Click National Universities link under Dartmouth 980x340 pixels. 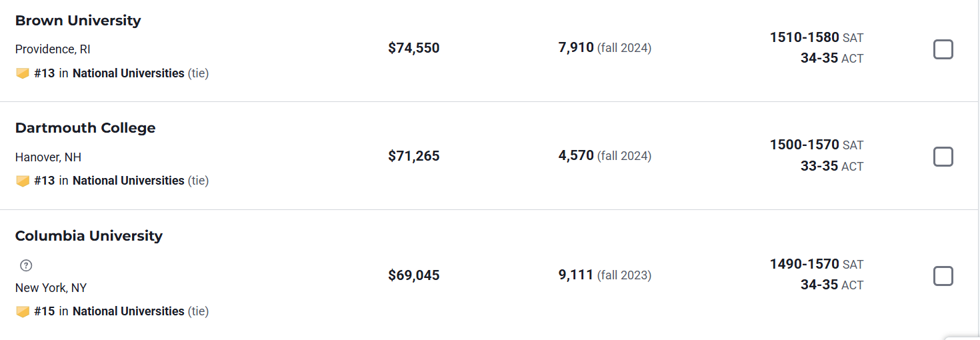pyautogui.click(x=128, y=181)
